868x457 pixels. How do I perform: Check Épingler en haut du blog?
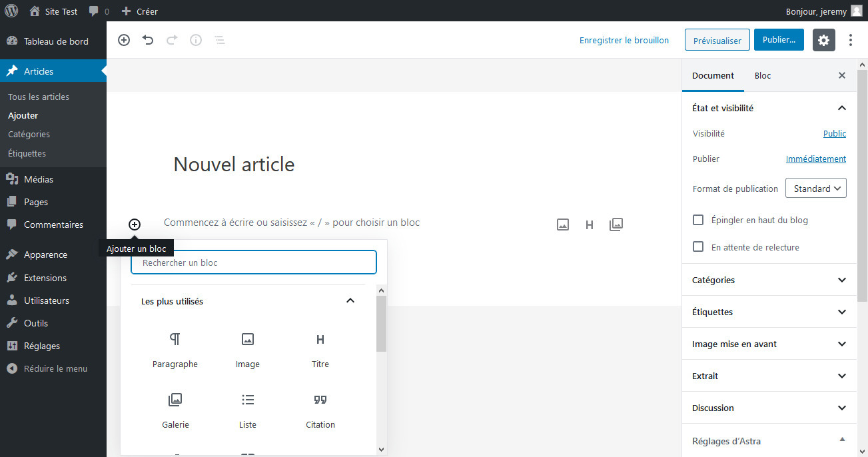698,220
